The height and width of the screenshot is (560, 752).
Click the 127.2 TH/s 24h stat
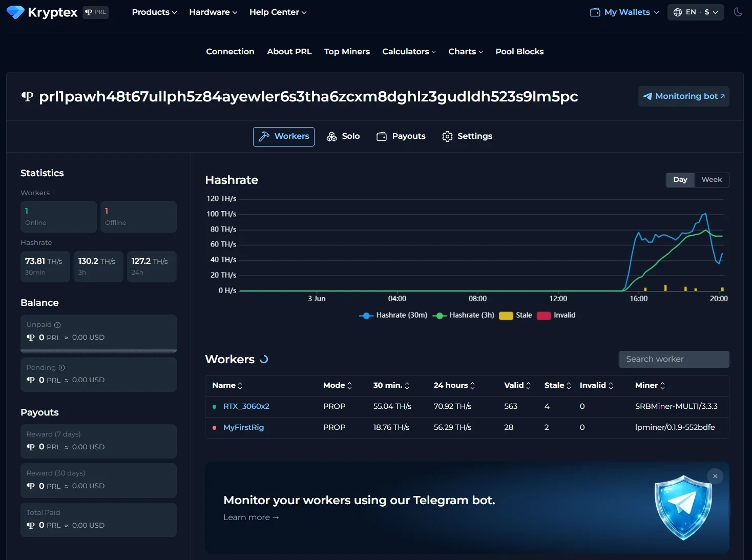point(152,266)
